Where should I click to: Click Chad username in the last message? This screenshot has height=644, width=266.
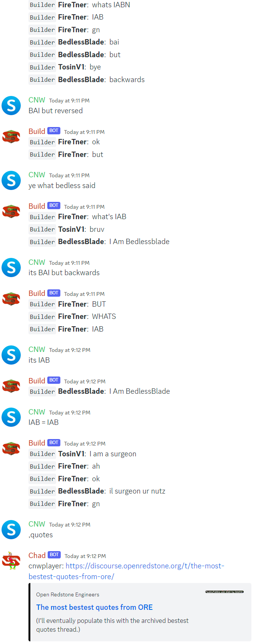click(x=37, y=555)
